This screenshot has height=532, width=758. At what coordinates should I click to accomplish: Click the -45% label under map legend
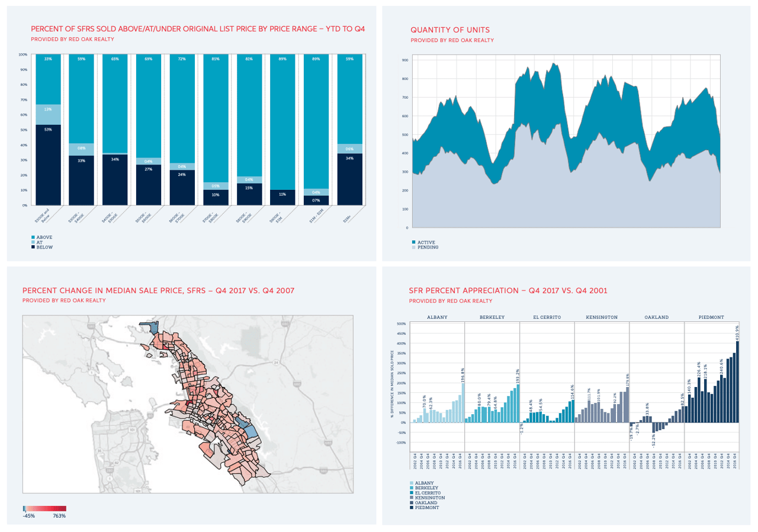[28, 517]
